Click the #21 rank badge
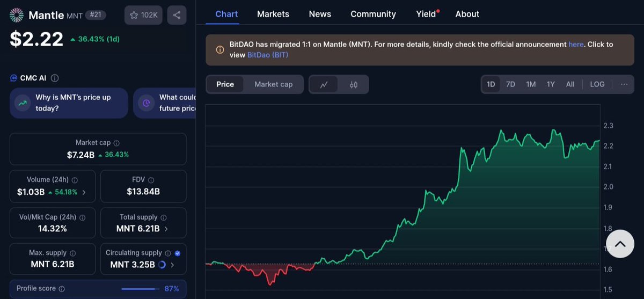644x299 pixels. [x=96, y=15]
